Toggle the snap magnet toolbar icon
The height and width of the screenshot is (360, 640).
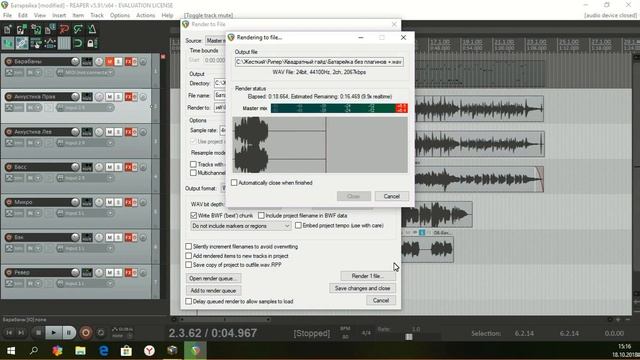coord(78,43)
